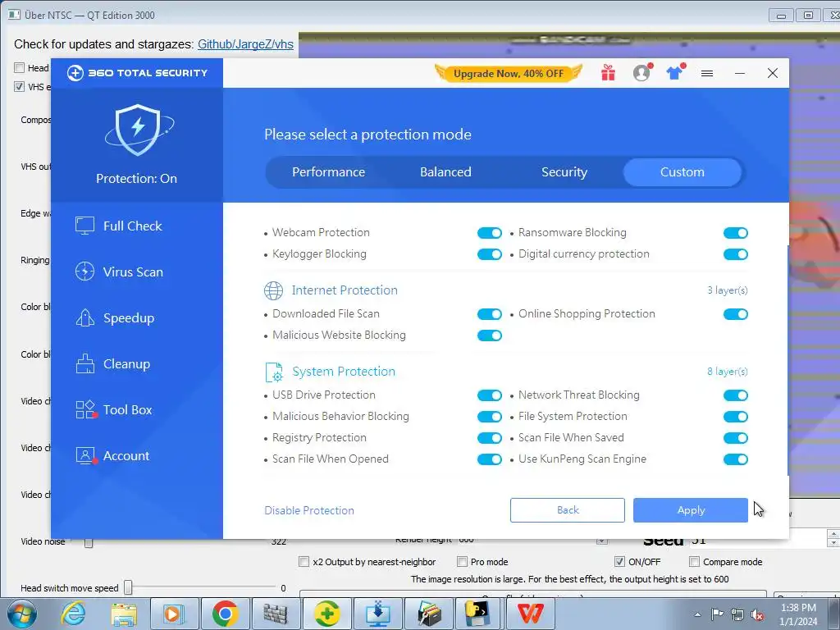Open the 360 Total Security taskbar icon
840x630 pixels.
pyautogui.click(x=326, y=614)
